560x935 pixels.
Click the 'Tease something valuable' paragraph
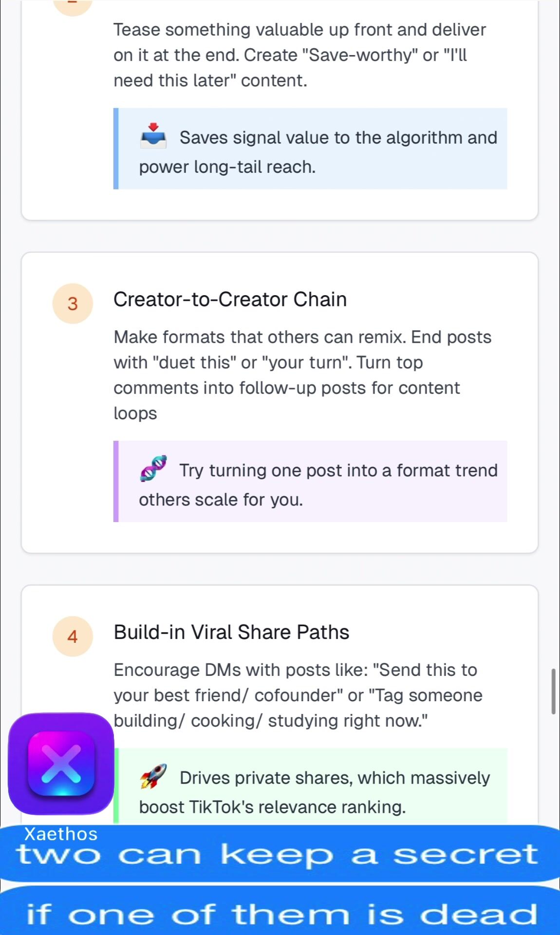pyautogui.click(x=299, y=55)
